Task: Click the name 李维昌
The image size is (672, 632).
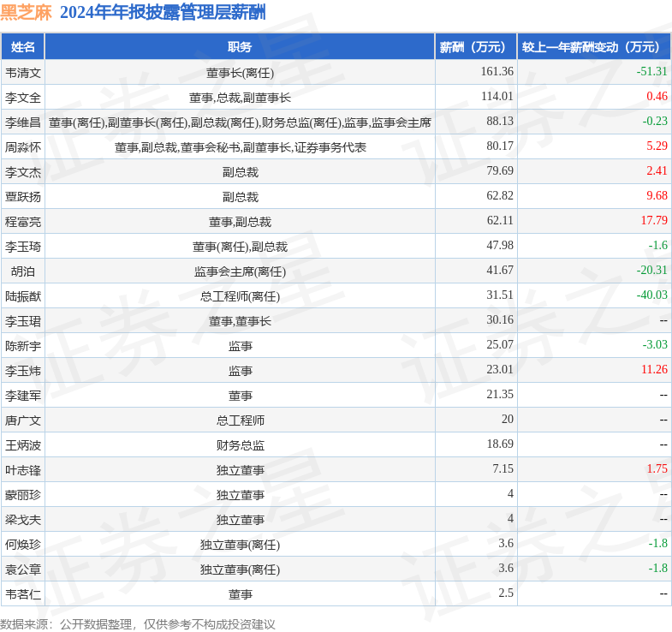Action: coord(23,122)
